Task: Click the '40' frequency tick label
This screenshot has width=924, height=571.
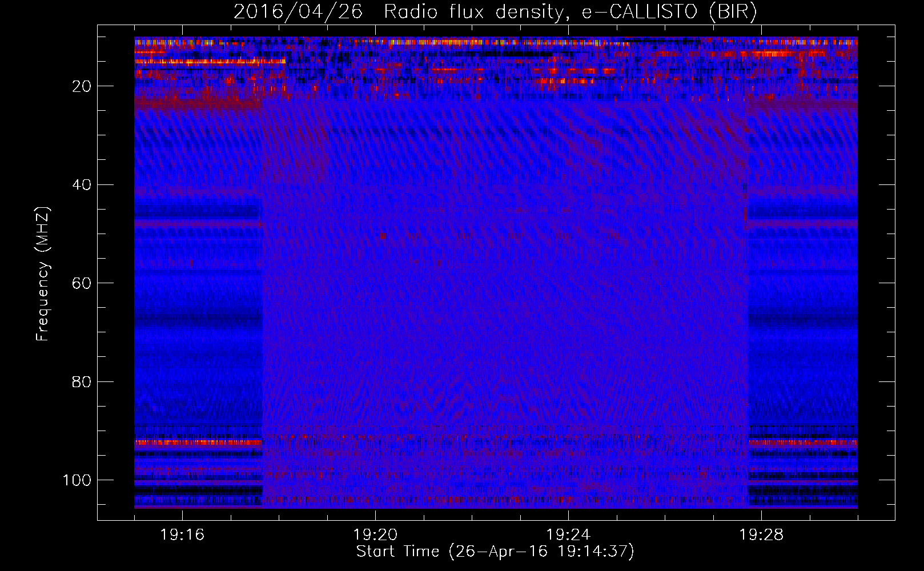Action: (82, 185)
